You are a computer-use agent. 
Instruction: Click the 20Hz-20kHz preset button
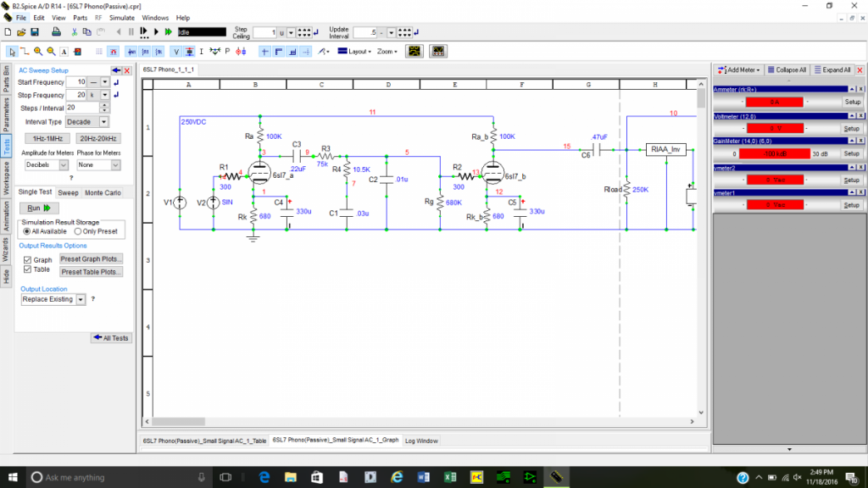(x=98, y=138)
